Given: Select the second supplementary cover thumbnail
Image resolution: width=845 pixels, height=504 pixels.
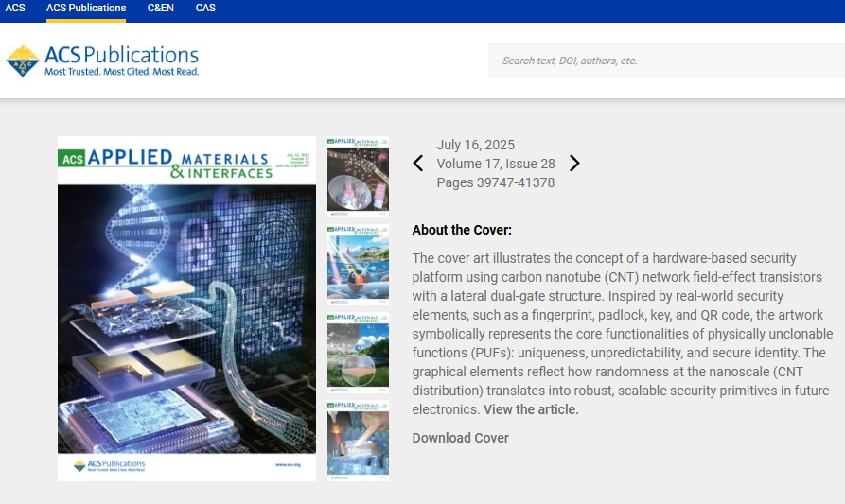Looking at the screenshot, I should 358,265.
